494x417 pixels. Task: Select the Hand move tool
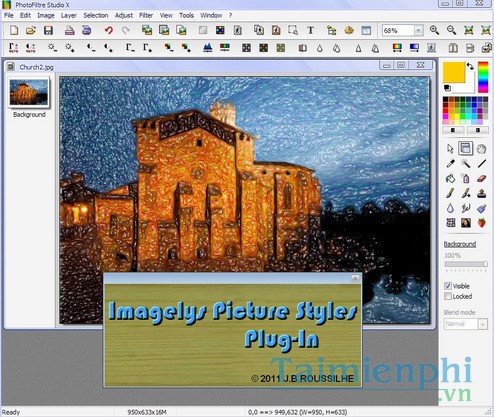(x=481, y=148)
